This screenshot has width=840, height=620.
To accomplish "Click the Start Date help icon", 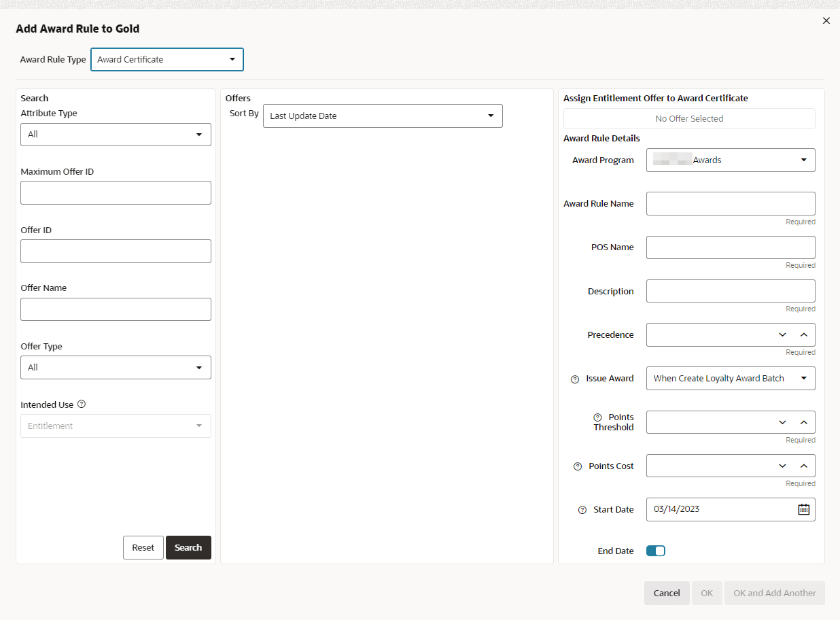I will (582, 510).
